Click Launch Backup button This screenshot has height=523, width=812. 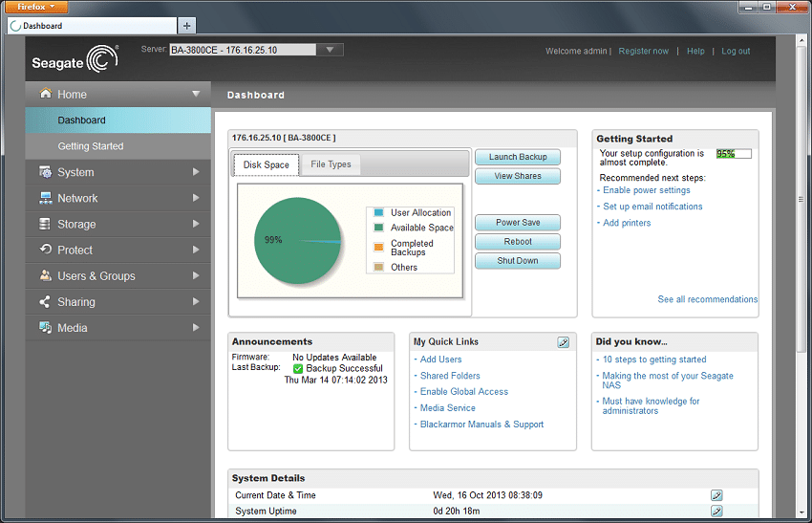518,157
